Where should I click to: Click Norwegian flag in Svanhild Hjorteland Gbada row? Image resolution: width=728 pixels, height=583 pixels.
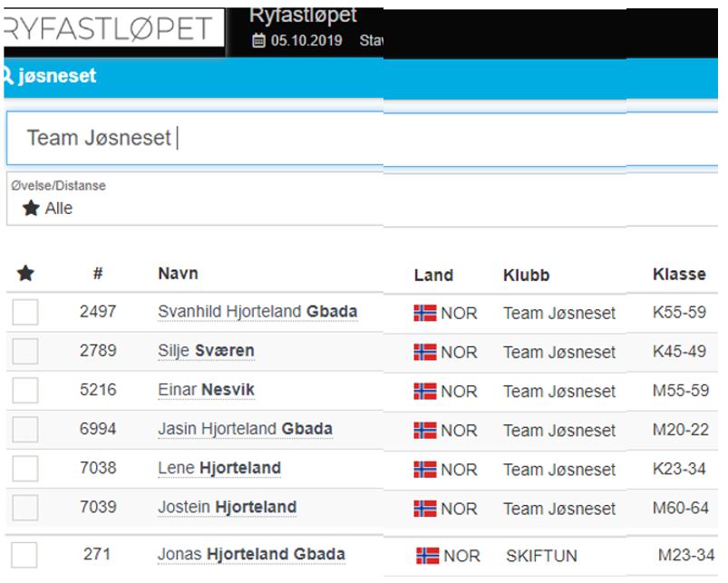tap(425, 313)
